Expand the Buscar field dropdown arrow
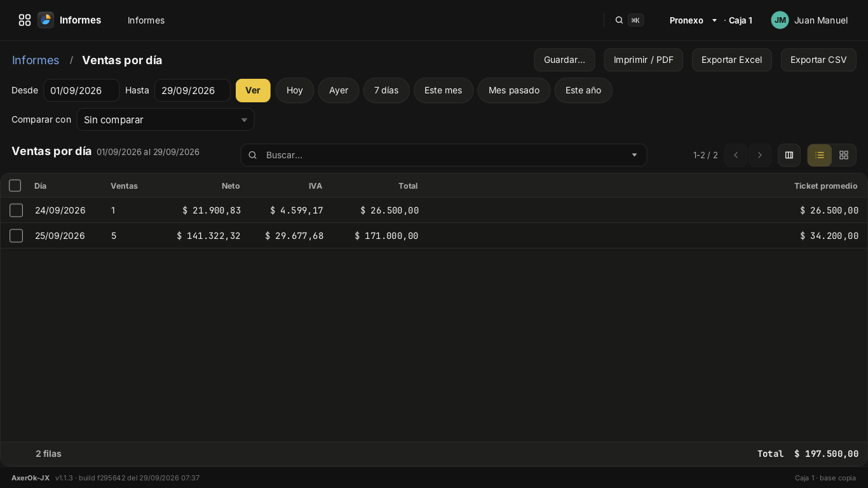The width and height of the screenshot is (868, 488). pyautogui.click(x=634, y=155)
